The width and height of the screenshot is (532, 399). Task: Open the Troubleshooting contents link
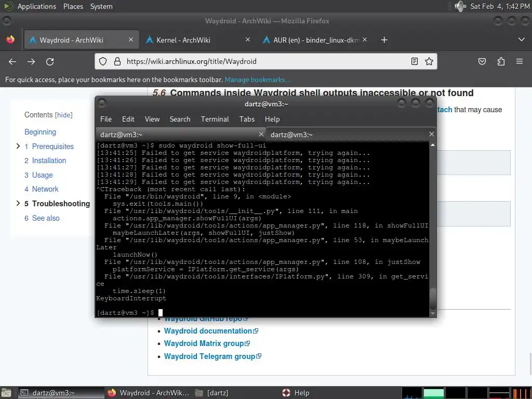57,204
